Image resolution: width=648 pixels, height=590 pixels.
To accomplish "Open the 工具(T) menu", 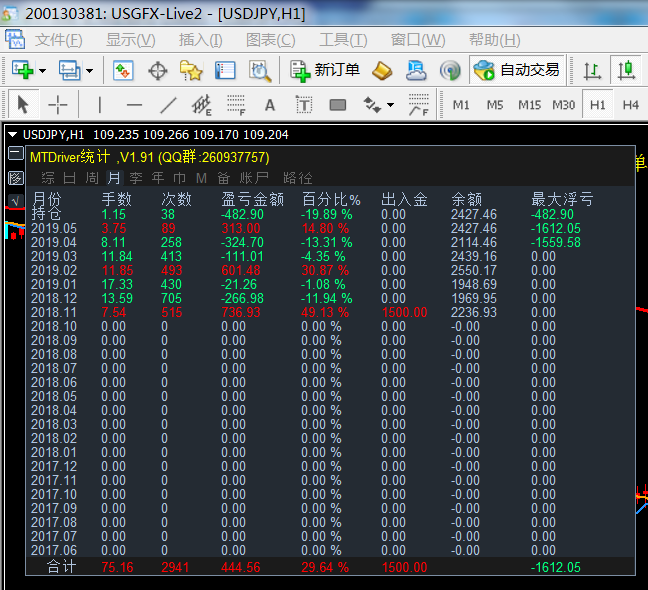I will point(343,40).
